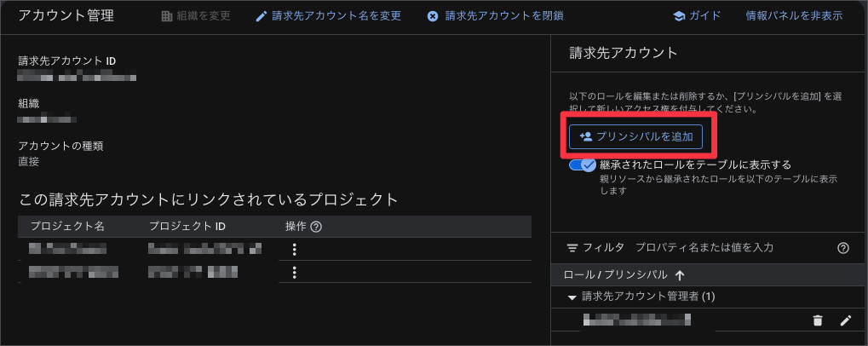868x346 pixels.
Task: Click the フィルタ filter icon
Action: 572,248
